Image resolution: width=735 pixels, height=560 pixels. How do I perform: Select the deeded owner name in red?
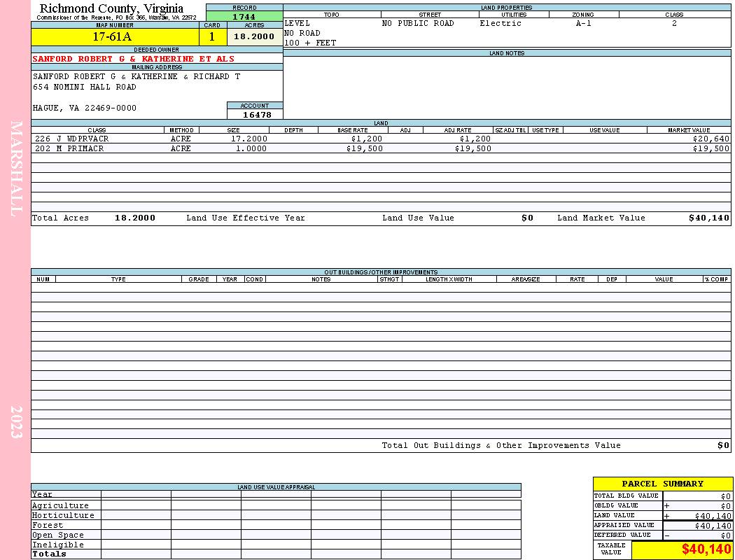133,59
